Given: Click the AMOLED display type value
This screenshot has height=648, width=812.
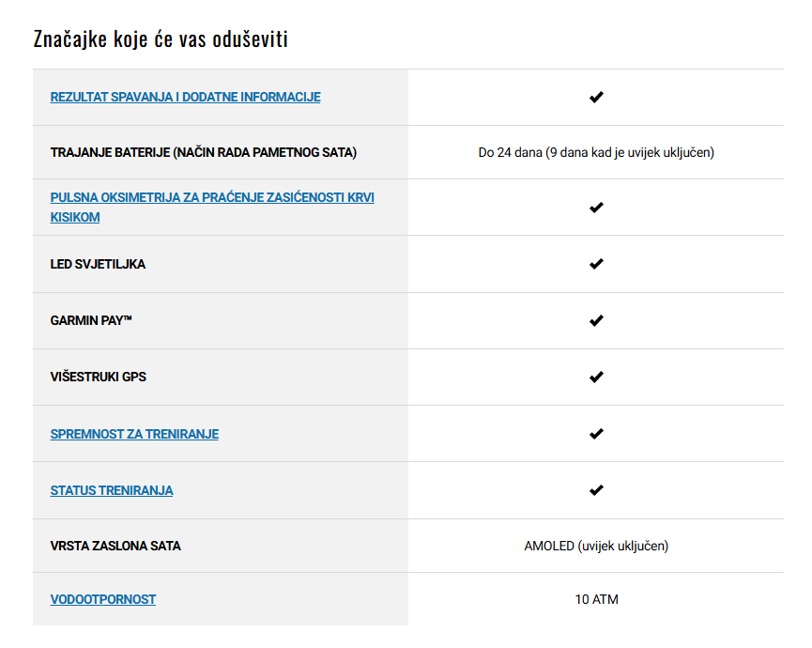Looking at the screenshot, I should pyautogui.click(x=596, y=546).
